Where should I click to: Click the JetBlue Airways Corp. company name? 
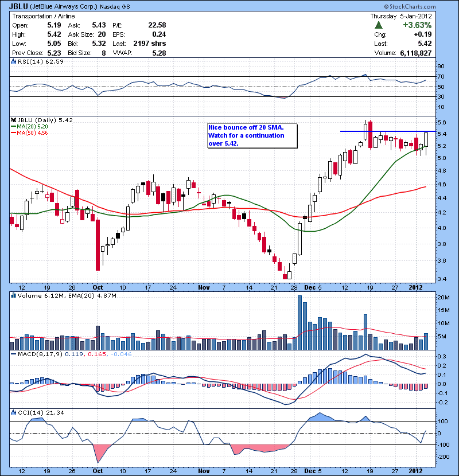click(64, 6)
